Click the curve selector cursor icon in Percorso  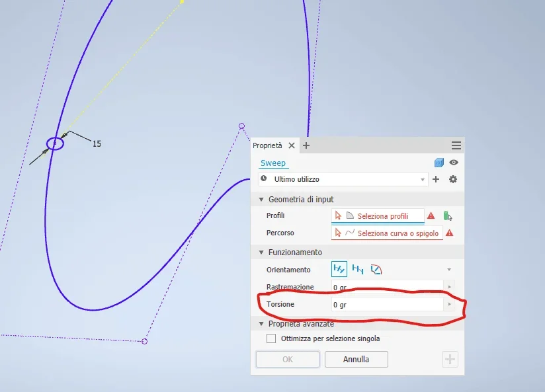(x=338, y=233)
